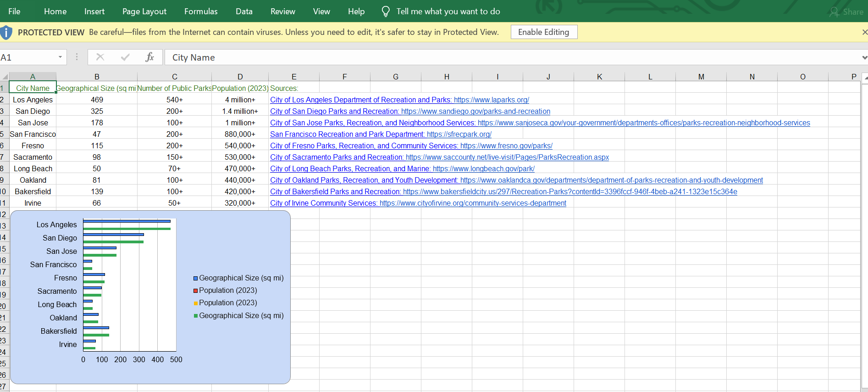Open the Name Box dropdown arrow
Screen dimensions: 868x392
tap(60, 57)
